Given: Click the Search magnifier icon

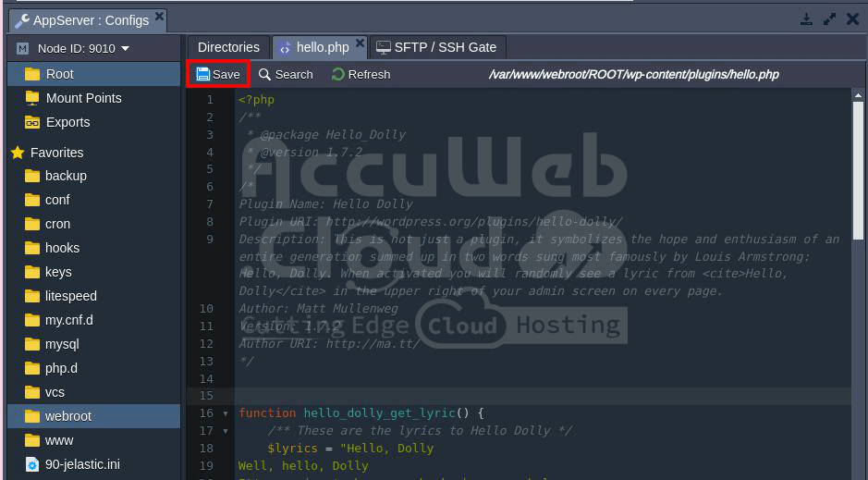Looking at the screenshot, I should tap(265, 74).
